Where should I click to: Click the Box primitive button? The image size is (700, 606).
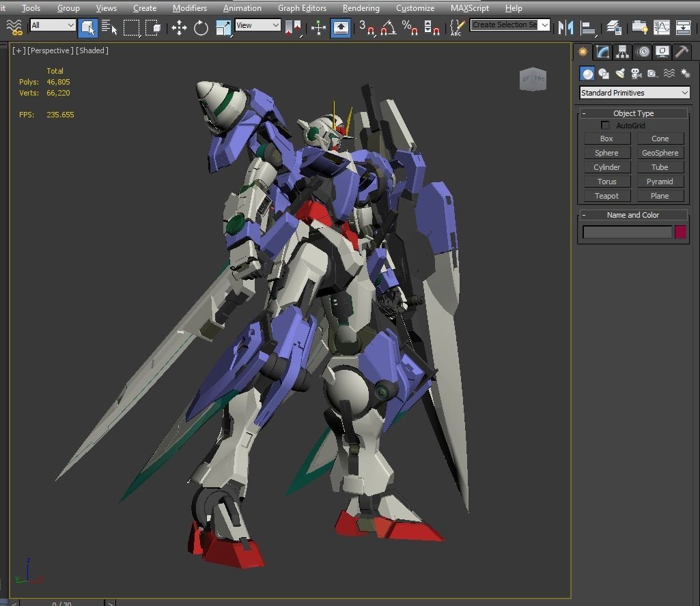click(x=606, y=139)
